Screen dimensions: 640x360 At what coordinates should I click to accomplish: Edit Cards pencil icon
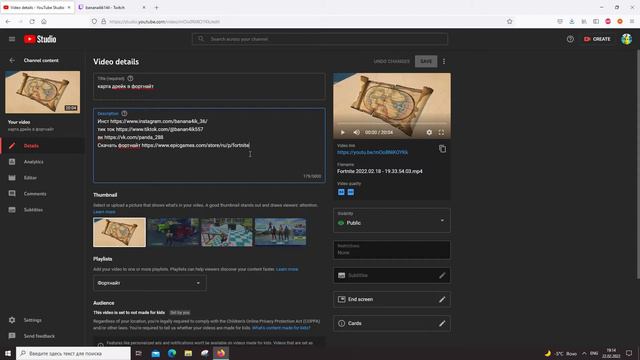[x=442, y=323]
